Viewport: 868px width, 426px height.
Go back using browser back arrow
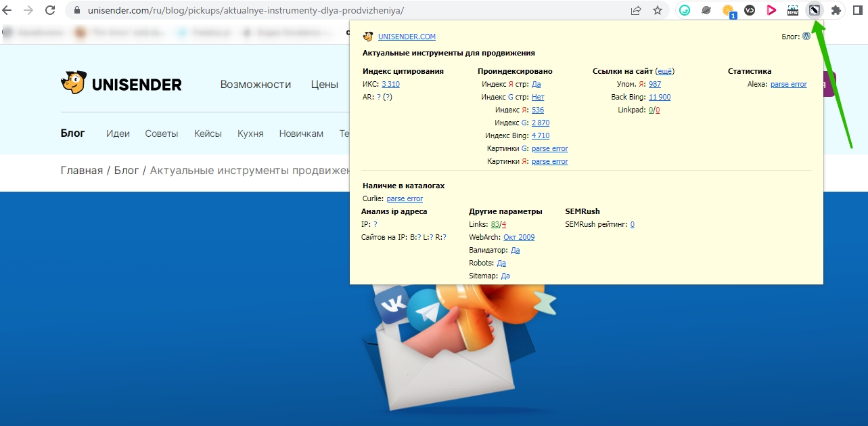click(9, 10)
